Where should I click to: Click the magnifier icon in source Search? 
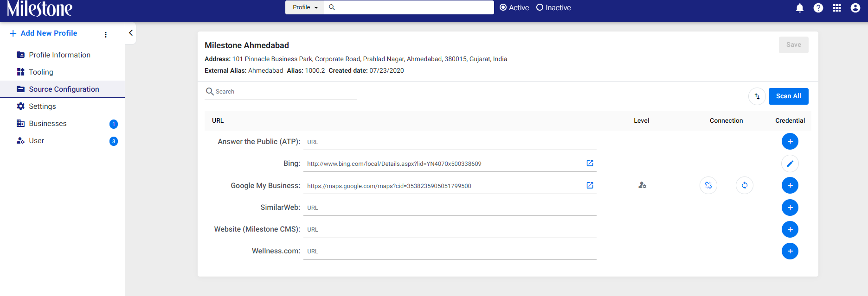tap(210, 92)
